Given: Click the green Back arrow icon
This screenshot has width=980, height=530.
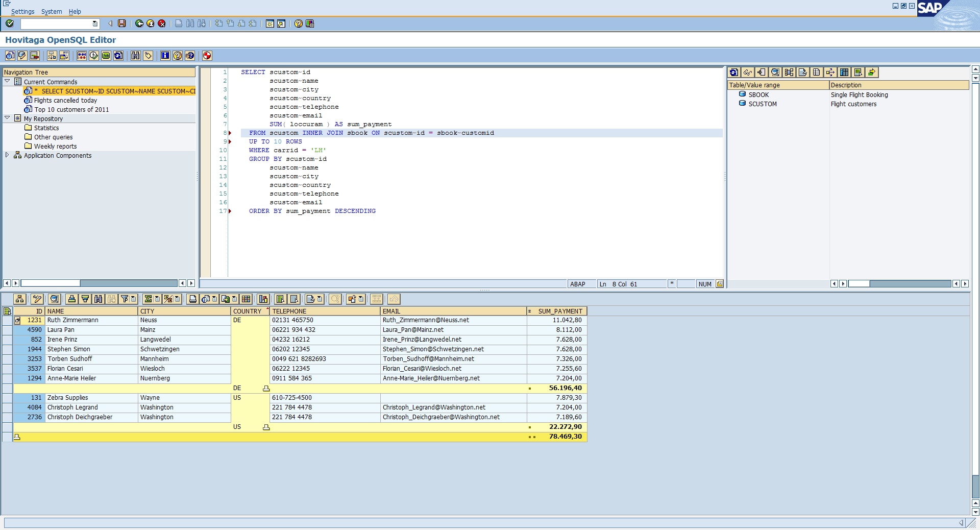Looking at the screenshot, I should pos(139,23).
